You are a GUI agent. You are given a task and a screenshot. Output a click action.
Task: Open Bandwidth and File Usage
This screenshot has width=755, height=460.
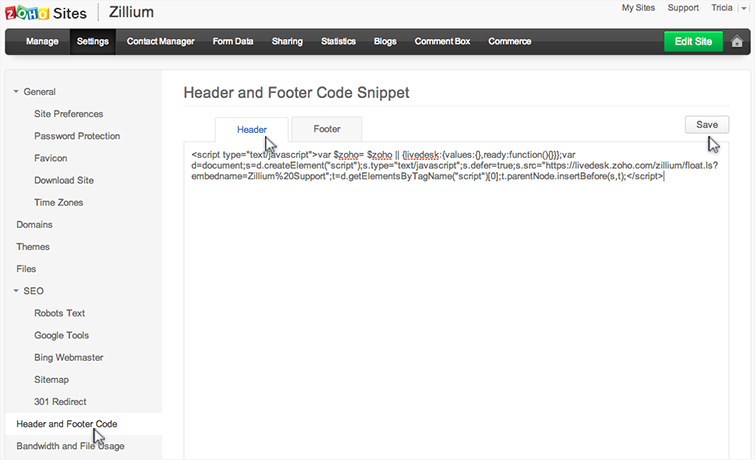tap(70, 447)
